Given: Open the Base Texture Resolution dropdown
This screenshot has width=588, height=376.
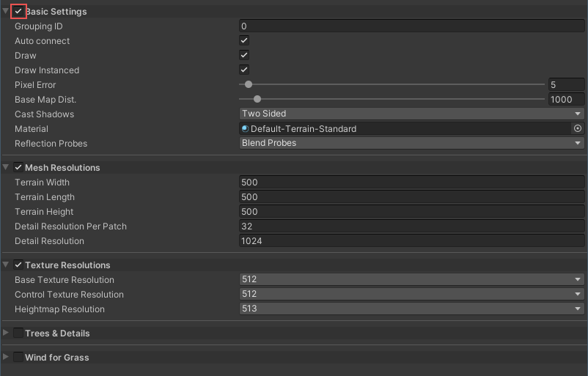Looking at the screenshot, I should click(411, 280).
